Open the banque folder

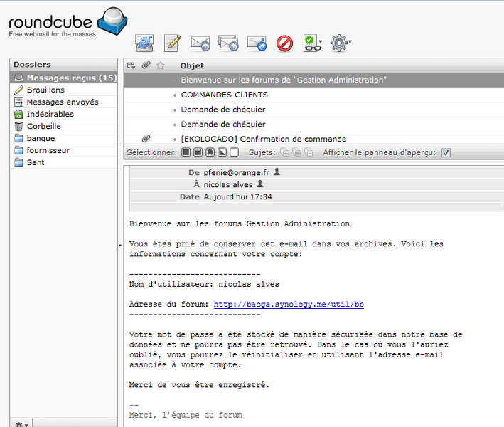(x=64, y=138)
